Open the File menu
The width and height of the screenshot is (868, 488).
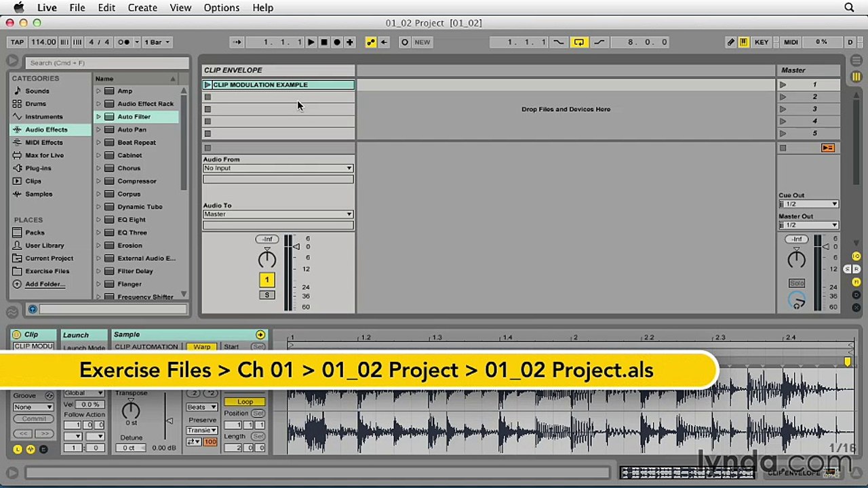point(77,7)
